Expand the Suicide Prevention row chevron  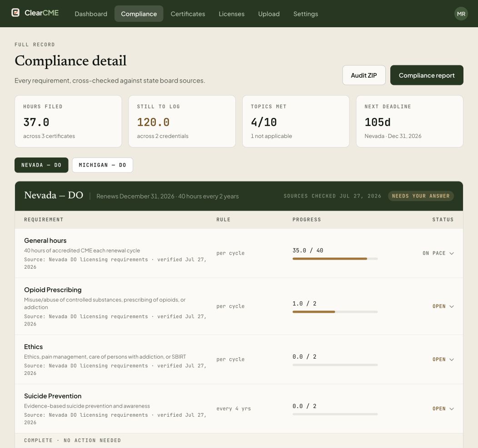pos(452,409)
